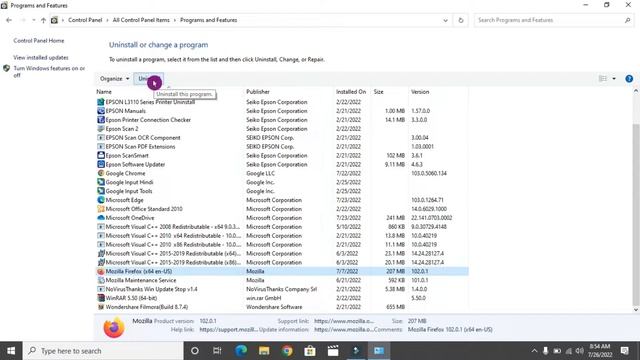
Task: Select Microsoft Visual C++ 2015-2019 Redistributable (x64)
Action: [282, 253]
